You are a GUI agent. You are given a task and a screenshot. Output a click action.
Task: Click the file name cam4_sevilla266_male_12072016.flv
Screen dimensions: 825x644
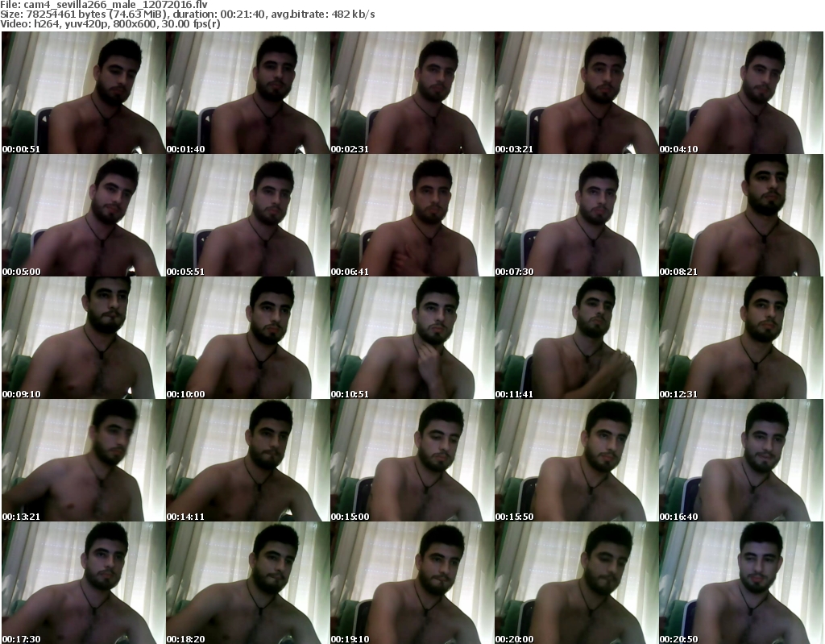click(116, 5)
